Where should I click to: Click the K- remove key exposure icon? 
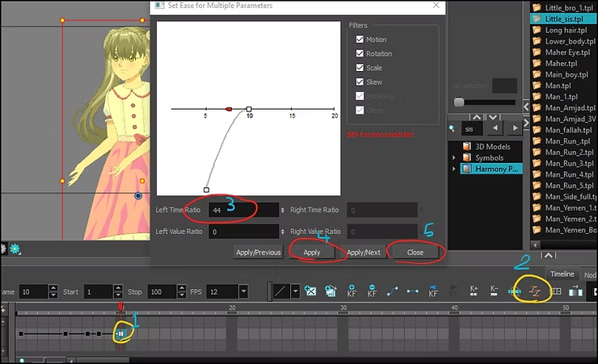point(494,291)
